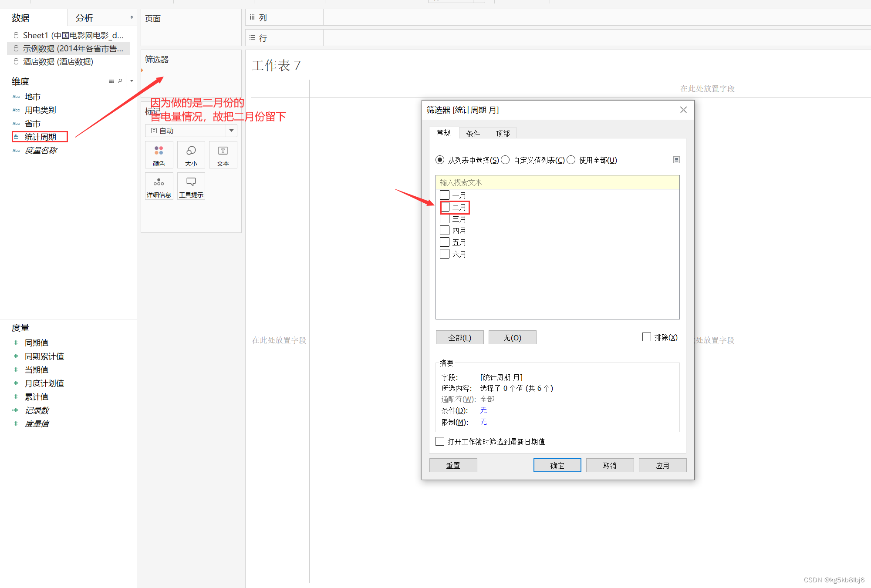Click the 酒店数据 data source cylinder icon
The height and width of the screenshot is (588, 871).
[16, 62]
